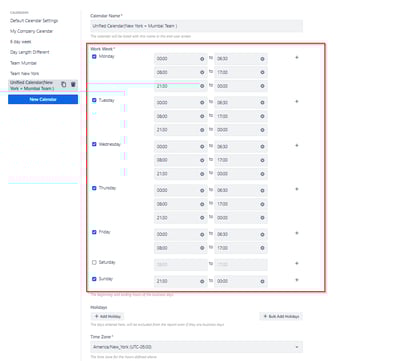Open clock picker for Monday 17:00 end
This screenshot has width=400, height=361.
tap(262, 72)
